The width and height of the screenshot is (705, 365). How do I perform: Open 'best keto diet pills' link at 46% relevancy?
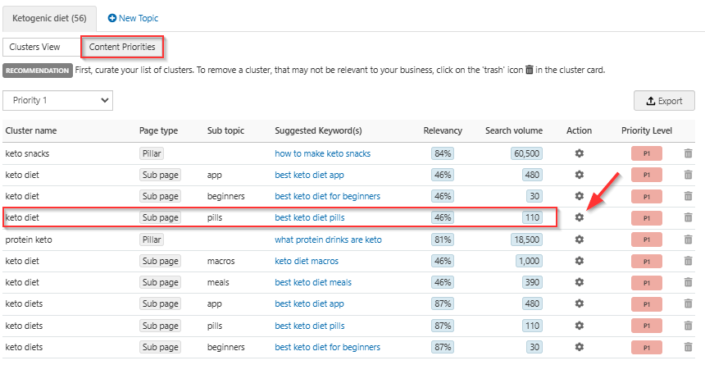(x=310, y=218)
